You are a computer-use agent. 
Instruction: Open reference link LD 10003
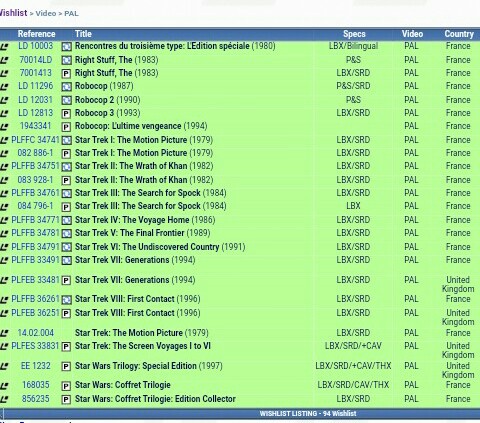35,46
